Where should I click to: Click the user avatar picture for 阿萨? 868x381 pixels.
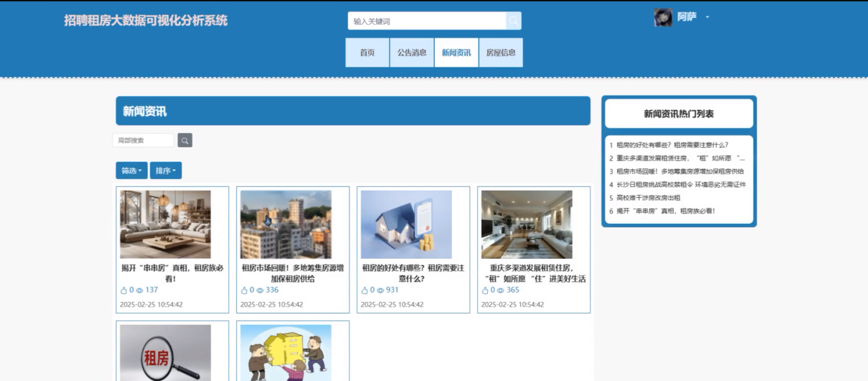point(663,17)
